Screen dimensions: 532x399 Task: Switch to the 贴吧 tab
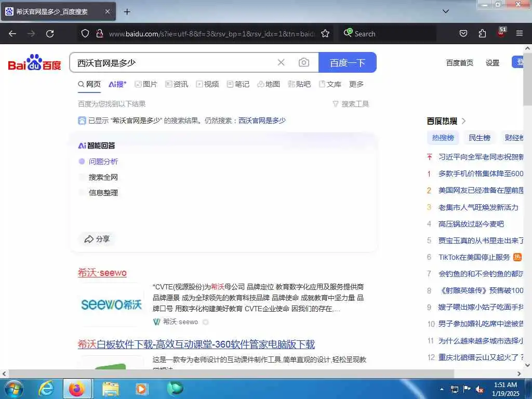coord(299,84)
